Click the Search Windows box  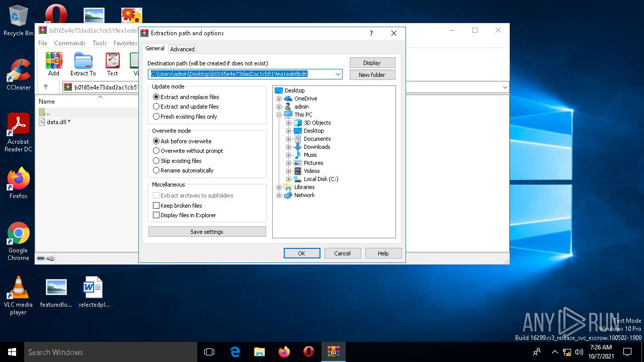(111, 352)
